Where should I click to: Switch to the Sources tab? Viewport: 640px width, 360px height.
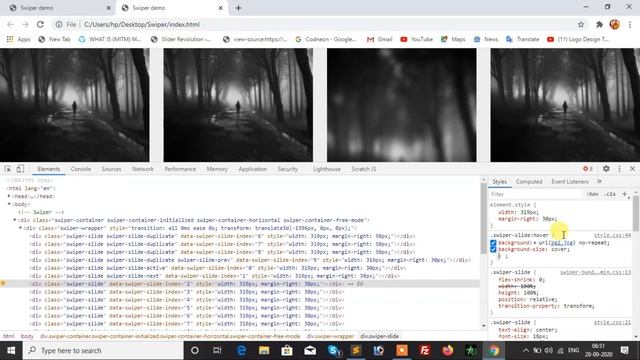(x=111, y=169)
